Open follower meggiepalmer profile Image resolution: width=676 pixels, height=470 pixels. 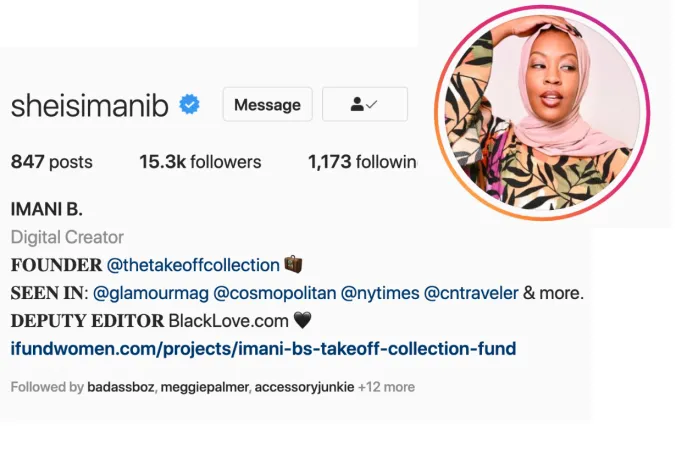[x=205, y=387]
